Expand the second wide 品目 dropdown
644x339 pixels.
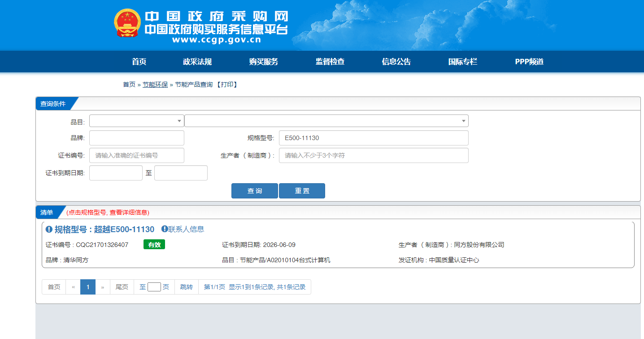click(326, 121)
